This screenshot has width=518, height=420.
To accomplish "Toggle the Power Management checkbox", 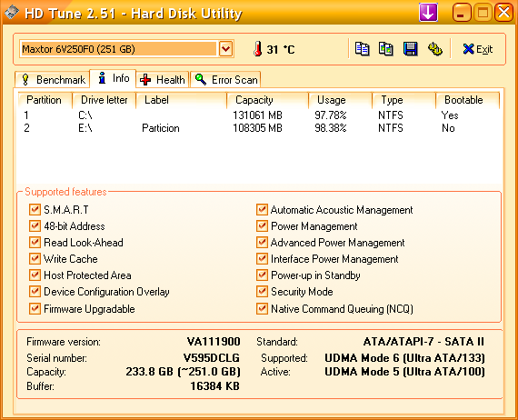I will [x=262, y=226].
